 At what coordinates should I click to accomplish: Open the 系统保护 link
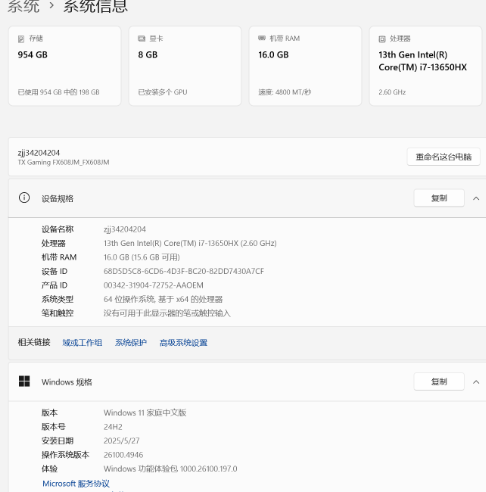click(x=131, y=343)
